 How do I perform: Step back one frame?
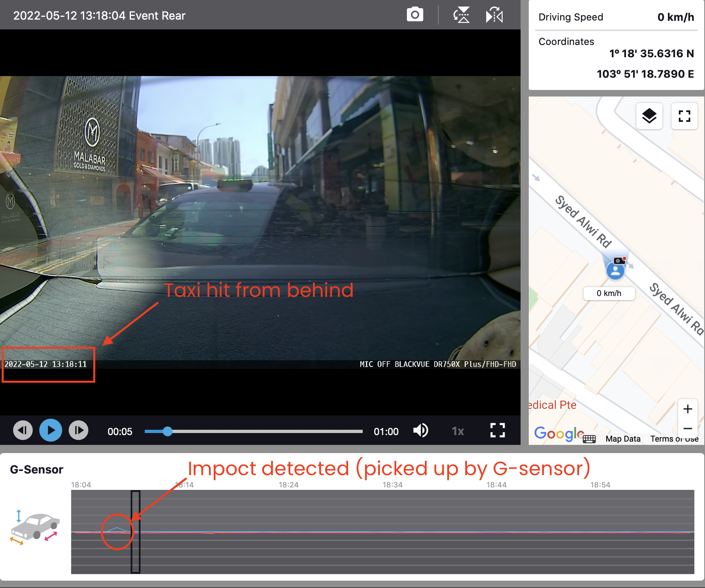tap(23, 431)
